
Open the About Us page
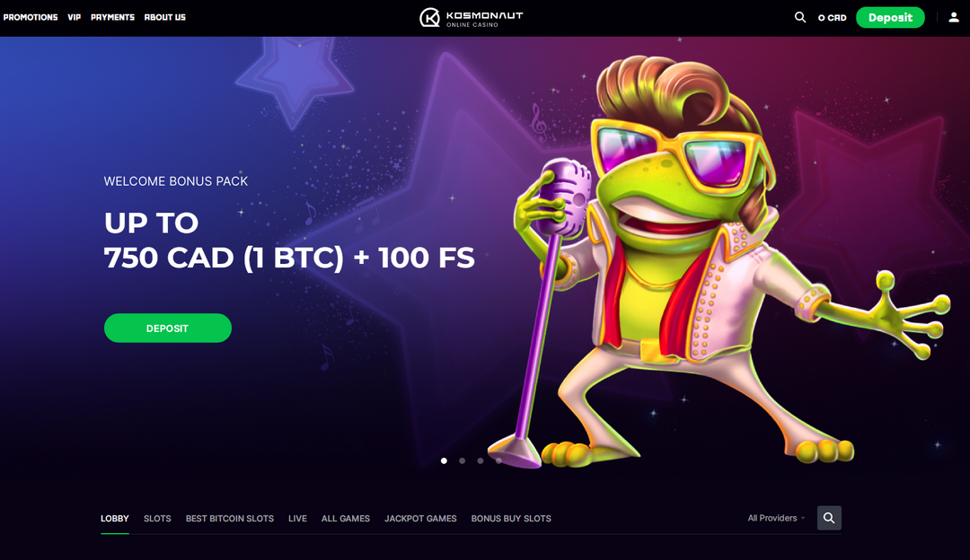(165, 17)
